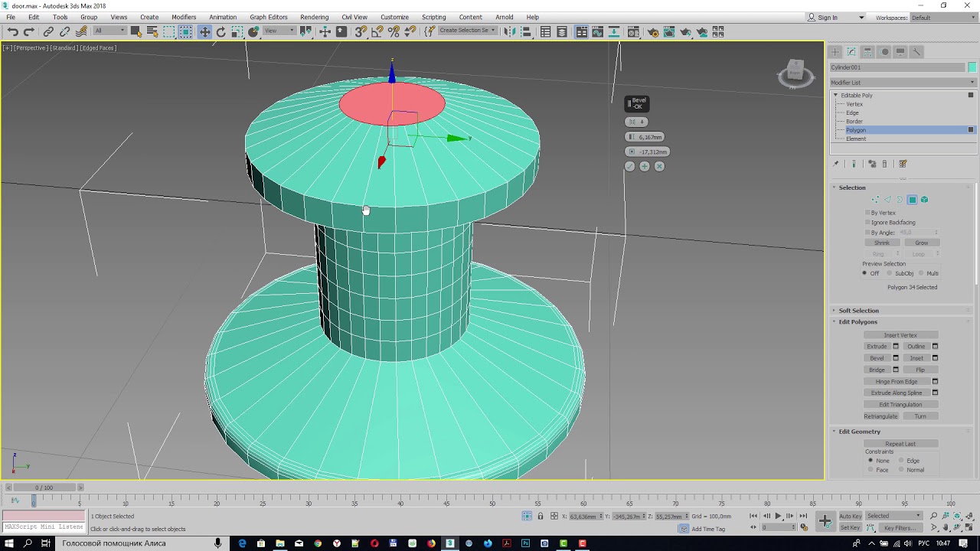Click the Grow selection button
The height and width of the screenshot is (551, 980).
[x=921, y=243]
